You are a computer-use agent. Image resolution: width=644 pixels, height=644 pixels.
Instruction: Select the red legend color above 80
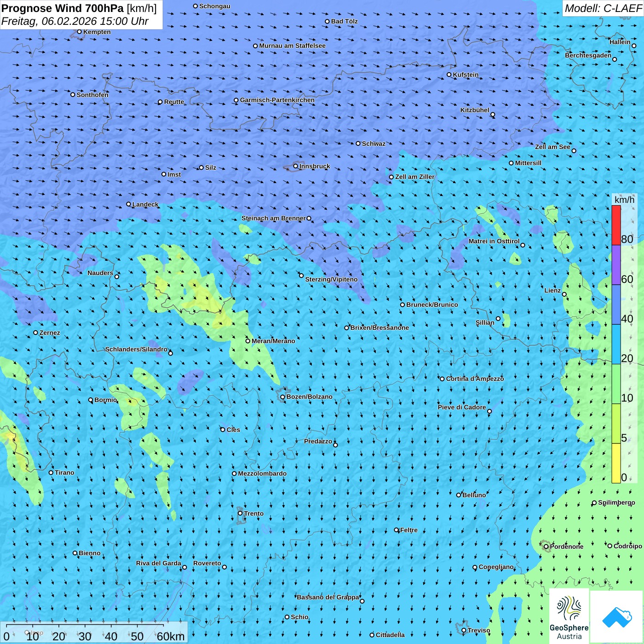tap(616, 225)
